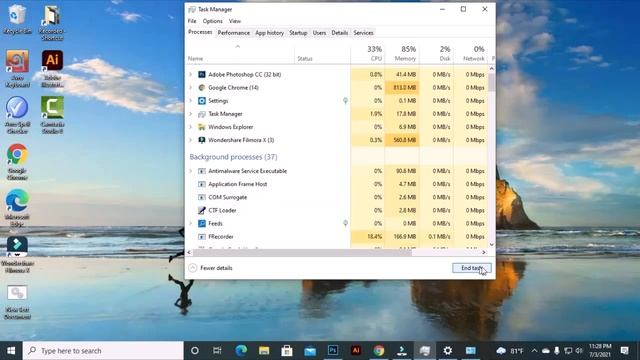
Task: Click the taskbar clock showing 11:28 PM
Action: (600, 351)
